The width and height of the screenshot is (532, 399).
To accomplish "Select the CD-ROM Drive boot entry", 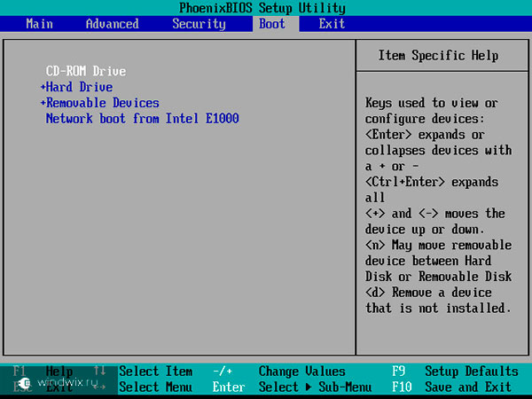I will click(x=86, y=71).
